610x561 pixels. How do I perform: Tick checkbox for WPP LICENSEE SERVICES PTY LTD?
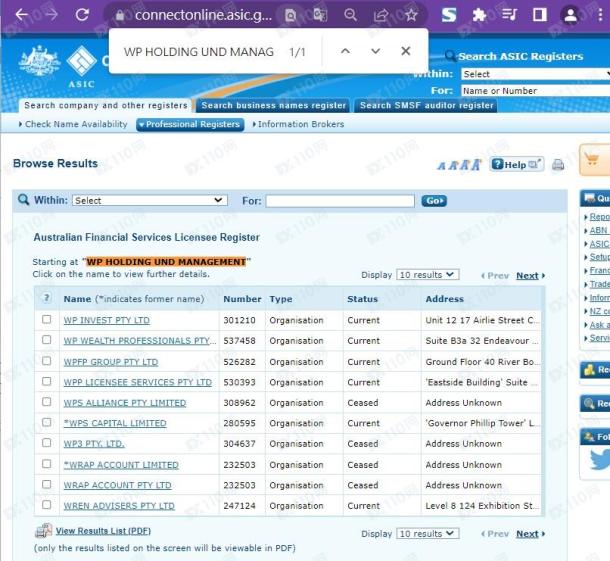pyautogui.click(x=47, y=381)
